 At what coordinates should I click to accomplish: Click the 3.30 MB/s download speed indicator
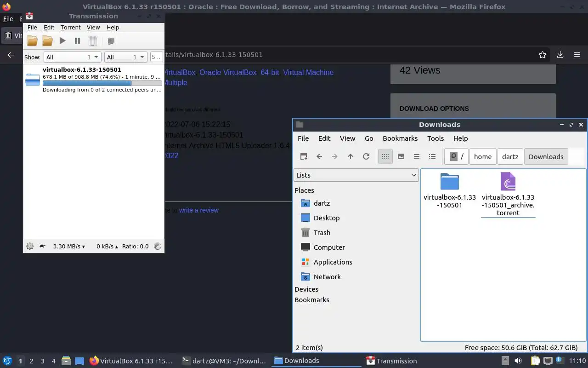click(69, 246)
